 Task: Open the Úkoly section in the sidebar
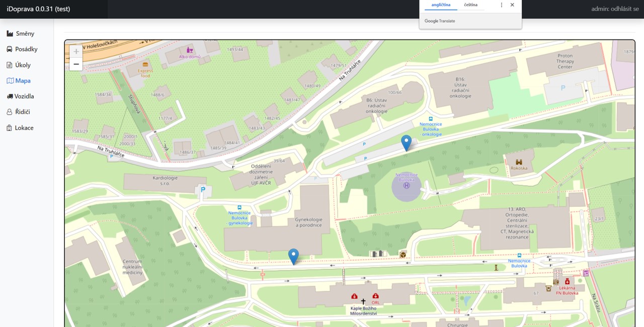click(x=19, y=65)
